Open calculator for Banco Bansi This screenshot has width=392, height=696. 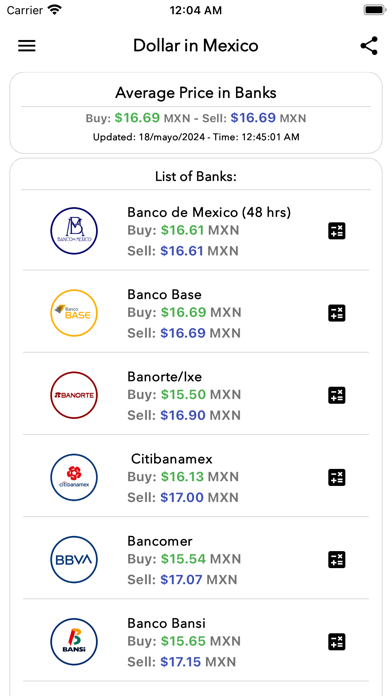pyautogui.click(x=337, y=642)
